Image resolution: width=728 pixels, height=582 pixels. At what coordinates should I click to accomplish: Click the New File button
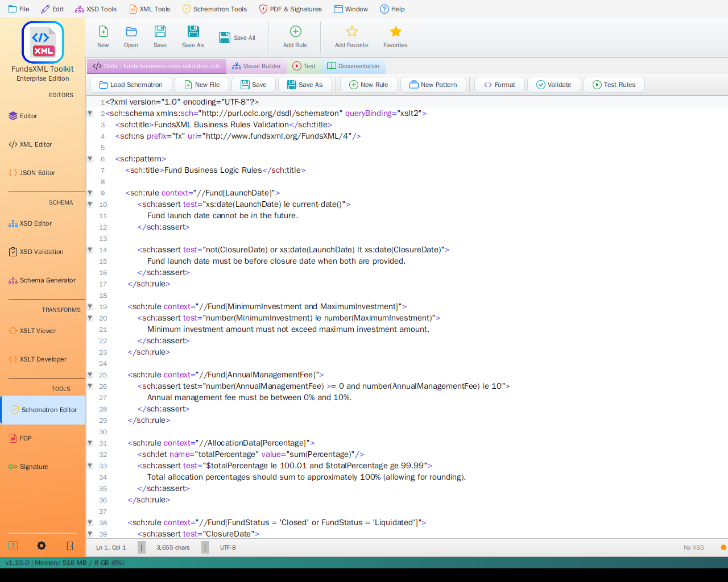(202, 85)
